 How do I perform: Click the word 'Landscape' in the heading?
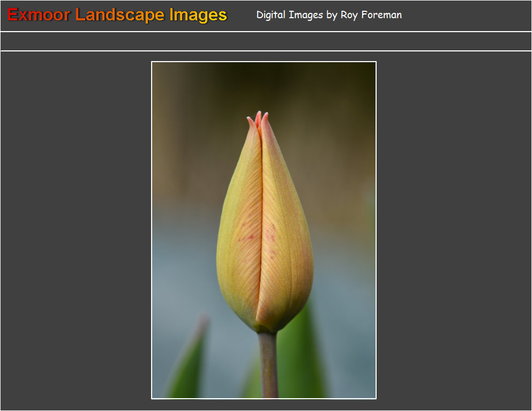click(x=121, y=15)
